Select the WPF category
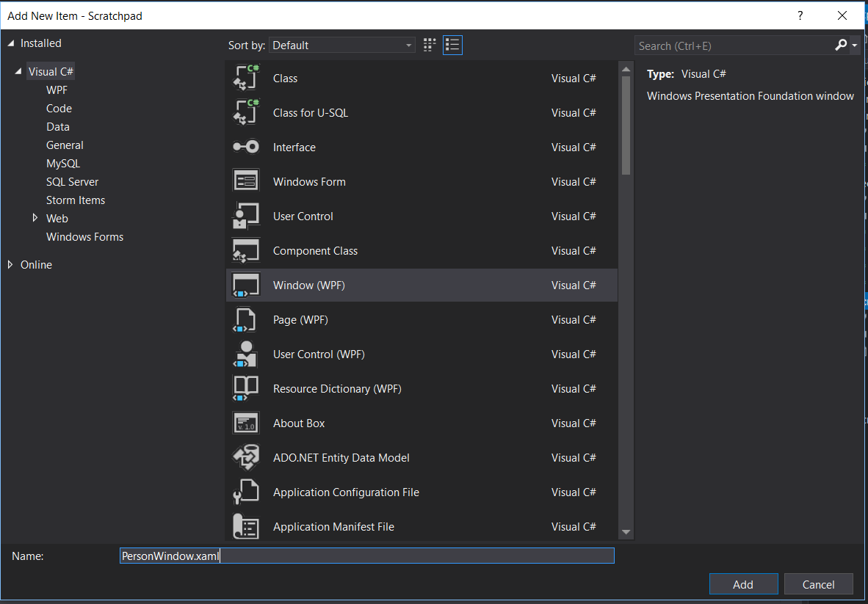 (x=57, y=90)
